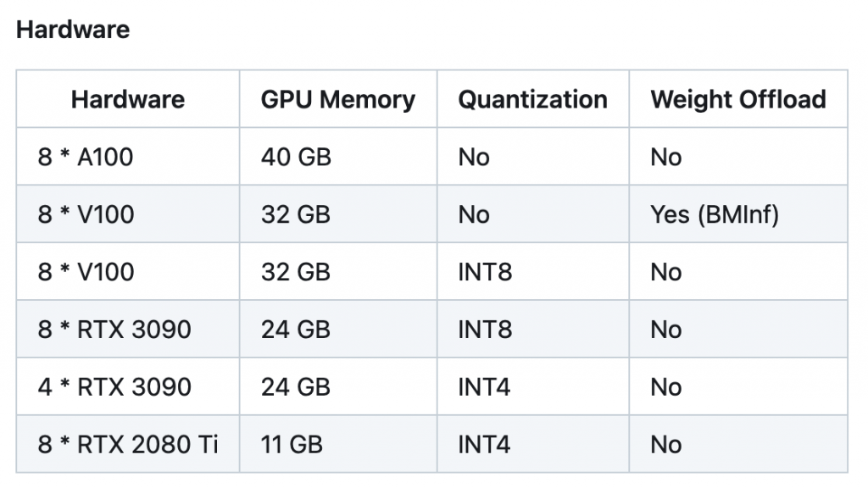Click Quantization No in the A100 row

click(x=474, y=157)
